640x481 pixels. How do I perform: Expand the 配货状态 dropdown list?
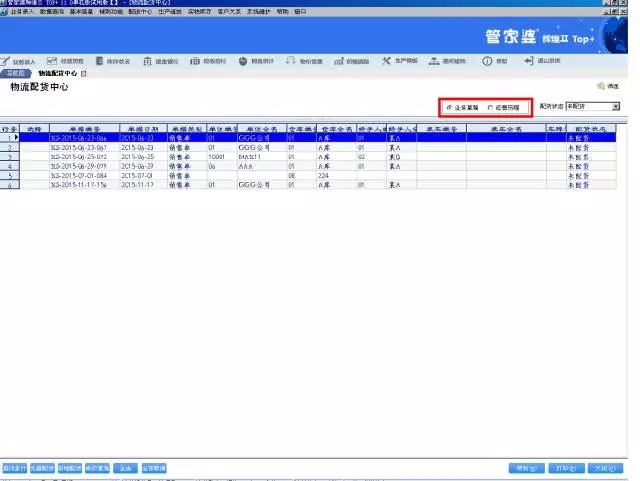tap(616, 105)
